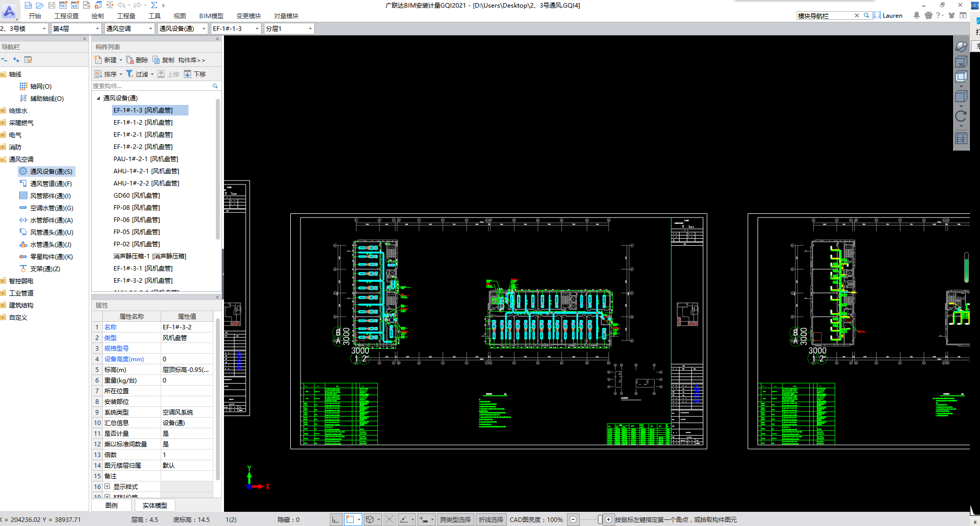Click the component list vertical scrollbar

(x=218, y=170)
